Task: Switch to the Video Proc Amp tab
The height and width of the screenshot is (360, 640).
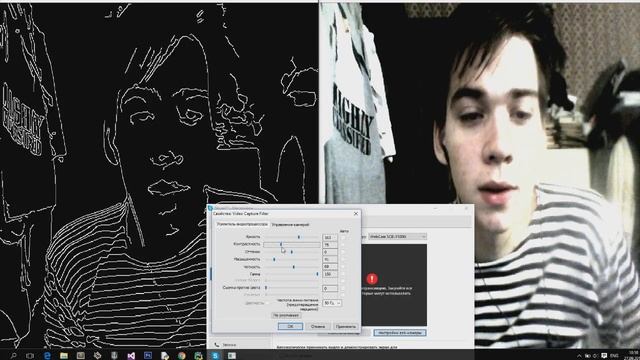Action: pos(242,224)
